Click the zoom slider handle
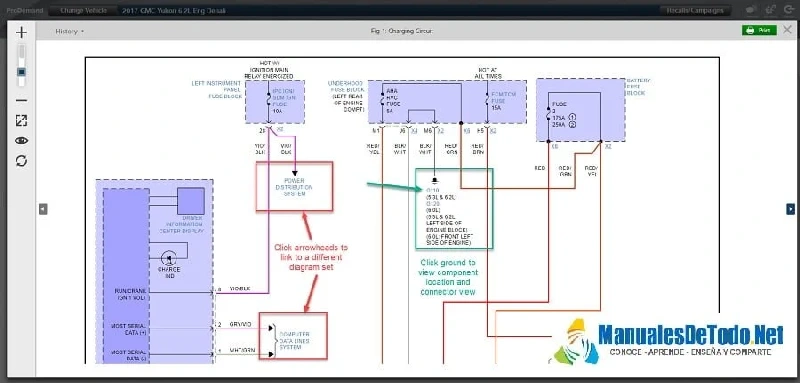The width and height of the screenshot is (800, 383). pos(21,72)
